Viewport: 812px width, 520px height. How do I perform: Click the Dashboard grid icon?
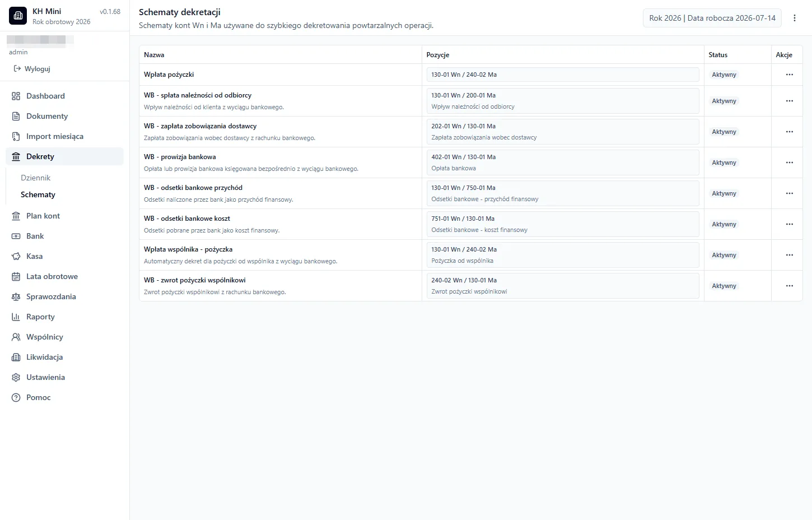click(x=16, y=96)
